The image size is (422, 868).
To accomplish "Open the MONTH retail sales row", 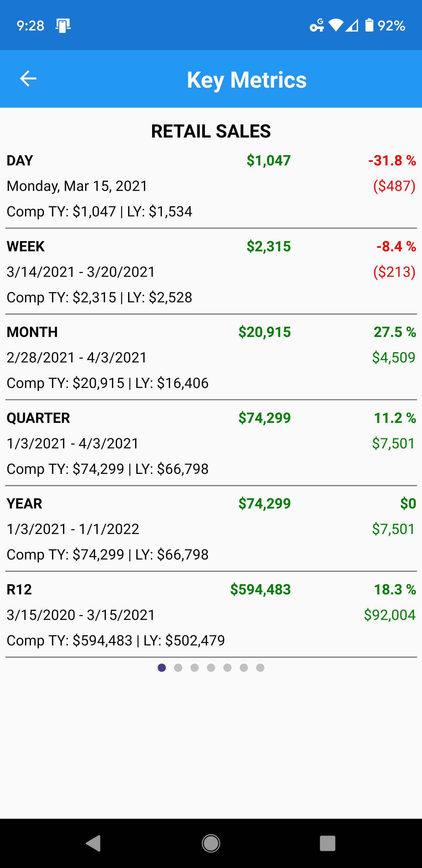I will pos(211,357).
